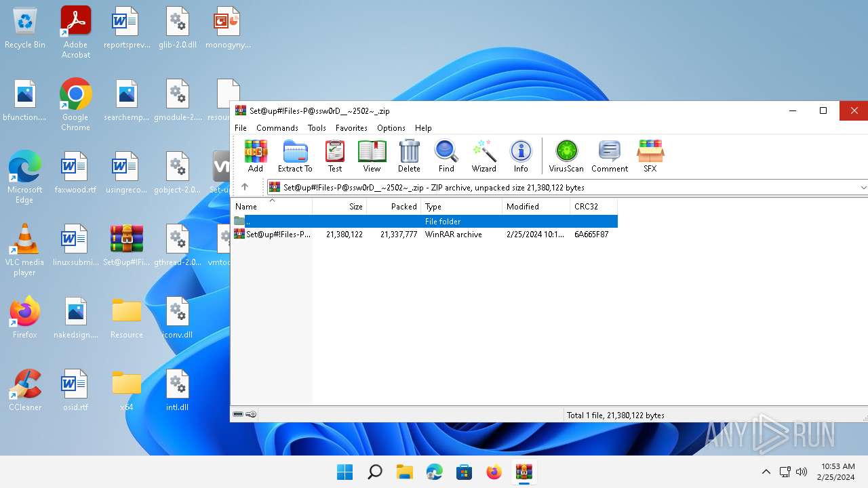This screenshot has height=488, width=868.
Task: Open VLC media player desktop shortcut
Action: (x=25, y=249)
